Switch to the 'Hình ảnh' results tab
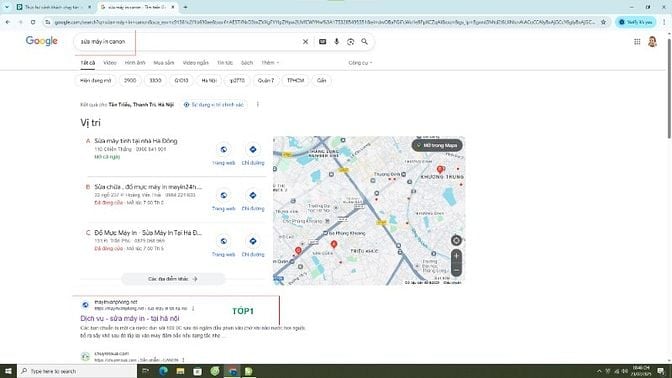The image size is (672, 378). point(135,63)
